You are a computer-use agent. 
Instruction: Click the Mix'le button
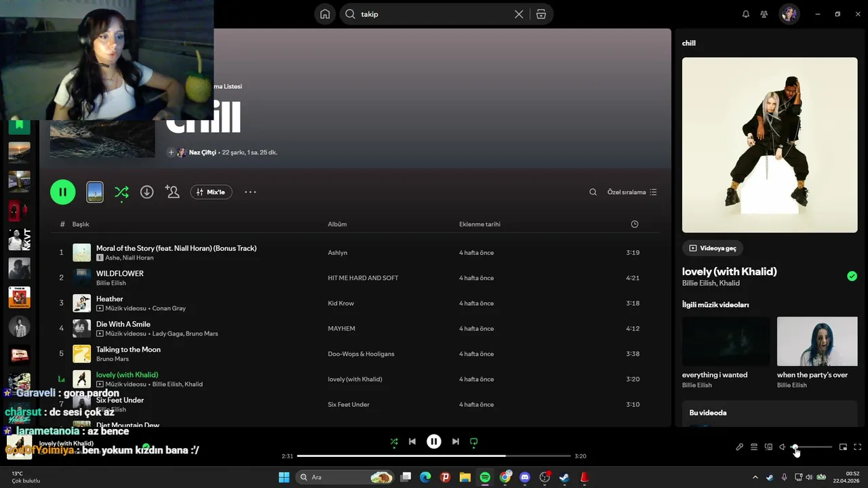tap(211, 192)
